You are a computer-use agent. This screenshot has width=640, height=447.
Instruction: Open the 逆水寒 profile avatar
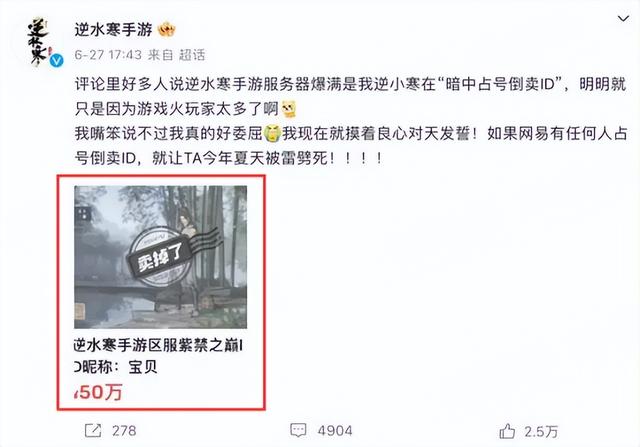(x=38, y=41)
